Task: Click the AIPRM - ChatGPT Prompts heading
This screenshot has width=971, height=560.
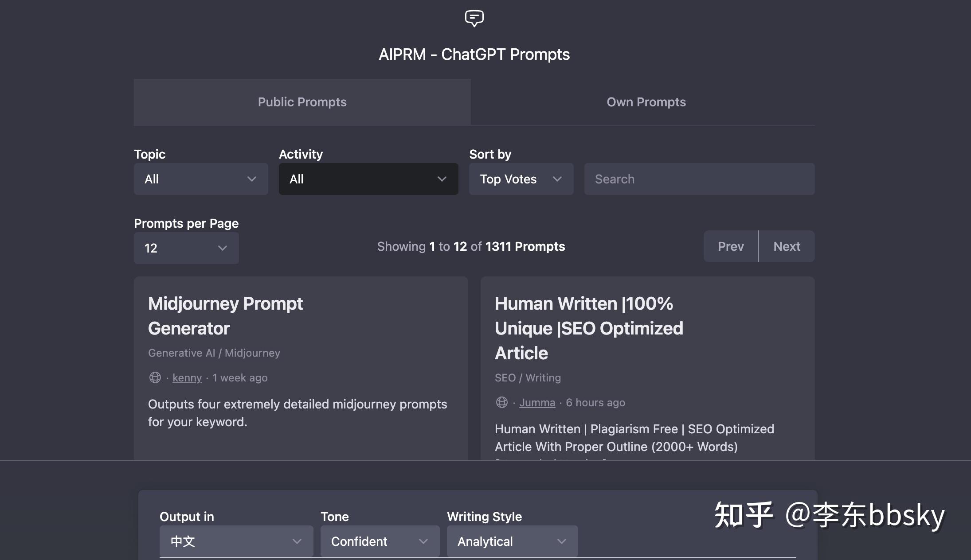Action: (x=474, y=54)
